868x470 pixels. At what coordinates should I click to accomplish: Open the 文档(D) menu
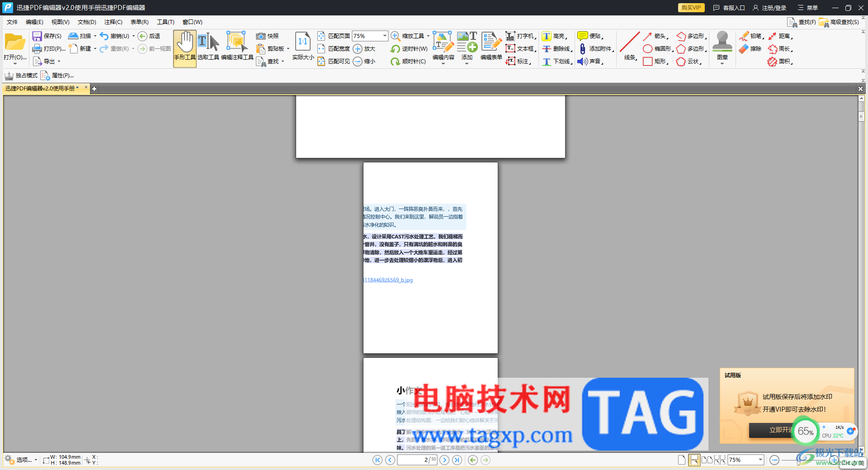87,22
